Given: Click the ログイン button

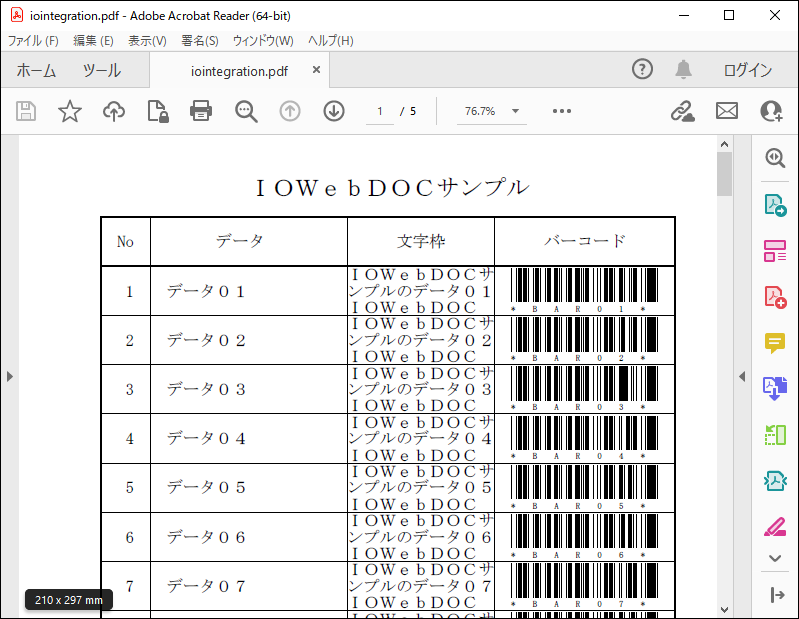Looking at the screenshot, I should (748, 70).
